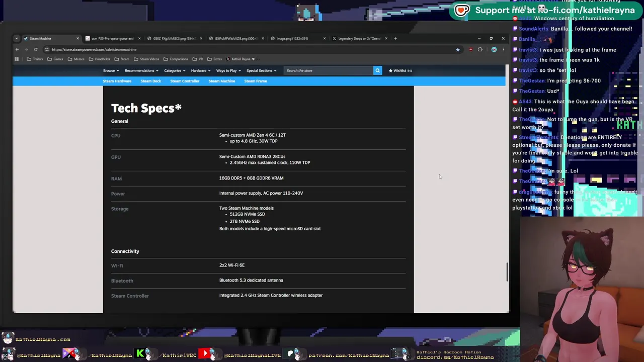Open the Comparisons bookmark folder
The image size is (644, 362).
point(176,59)
